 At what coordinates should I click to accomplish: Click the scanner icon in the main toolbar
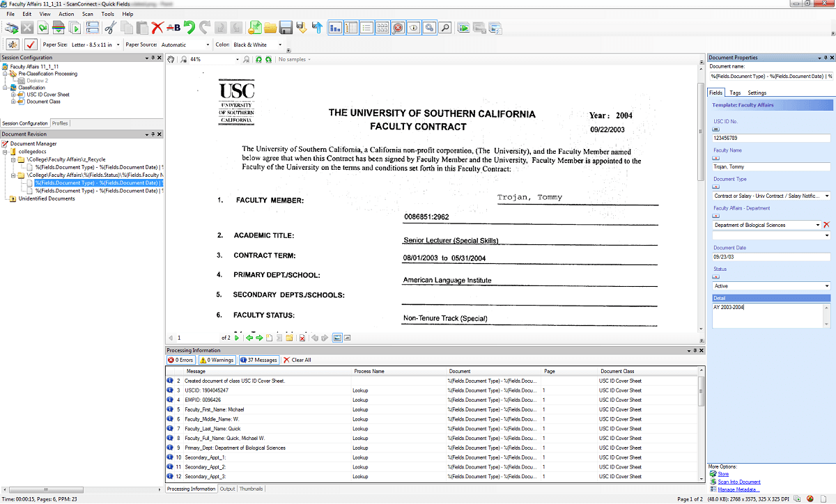point(11,28)
